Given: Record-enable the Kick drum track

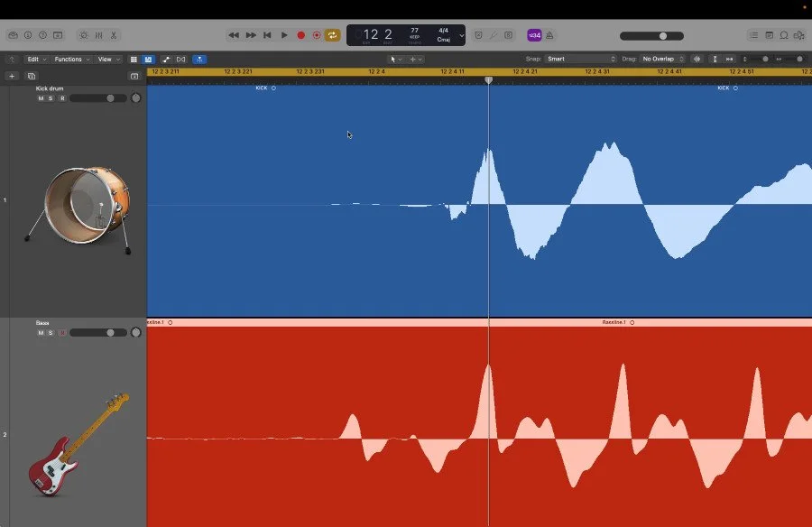Looking at the screenshot, I should [x=62, y=98].
